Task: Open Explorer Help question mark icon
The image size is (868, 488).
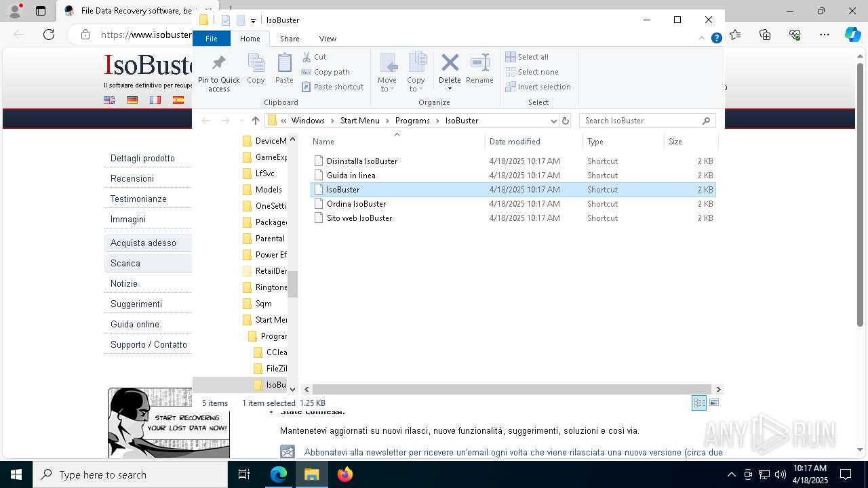Action: [716, 39]
